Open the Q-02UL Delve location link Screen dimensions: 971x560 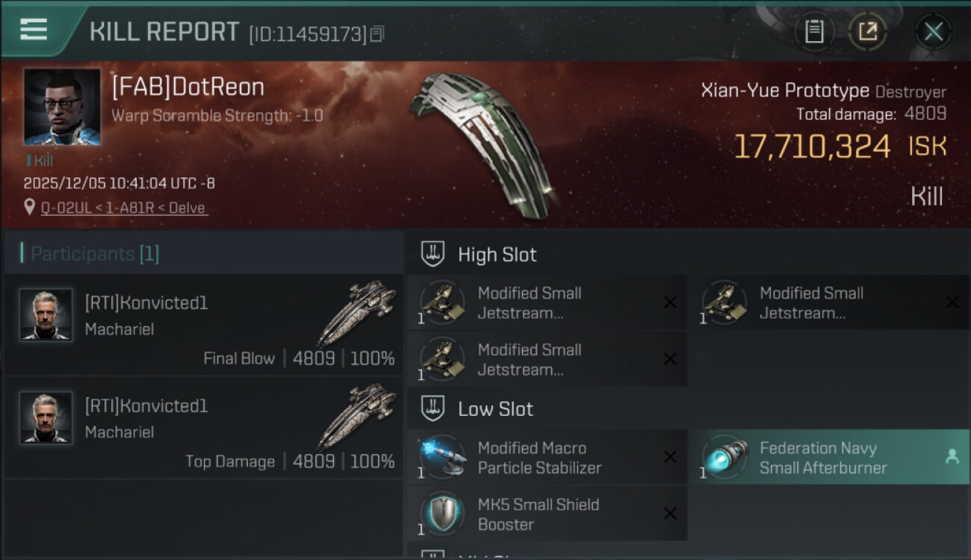[x=124, y=208]
